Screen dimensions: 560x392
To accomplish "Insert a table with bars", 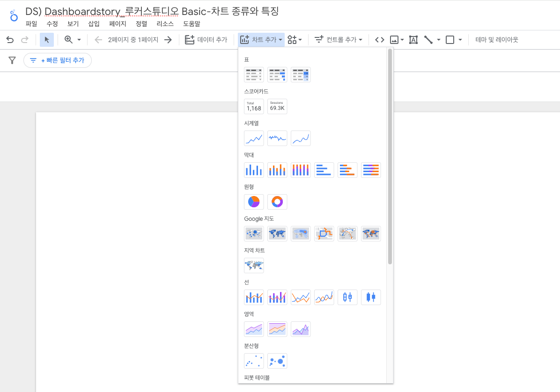I will click(277, 74).
